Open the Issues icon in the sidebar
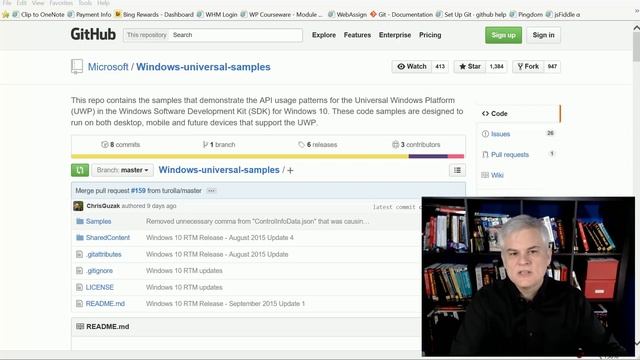This screenshot has height=360, width=640. 485,134
